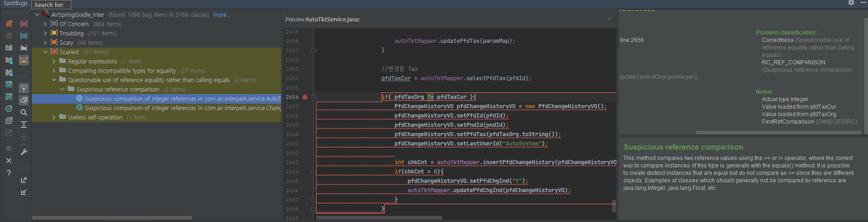Open plugin settings wrench icon
868x222 pixels.
24,152
